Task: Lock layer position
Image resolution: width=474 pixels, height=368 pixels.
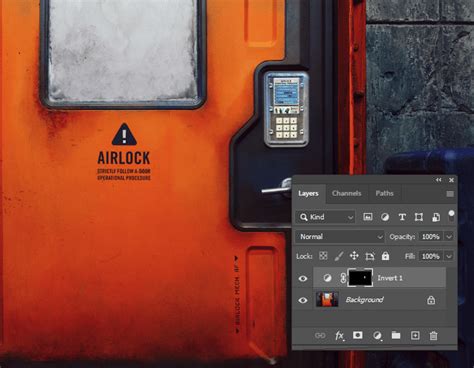Action: [354, 256]
